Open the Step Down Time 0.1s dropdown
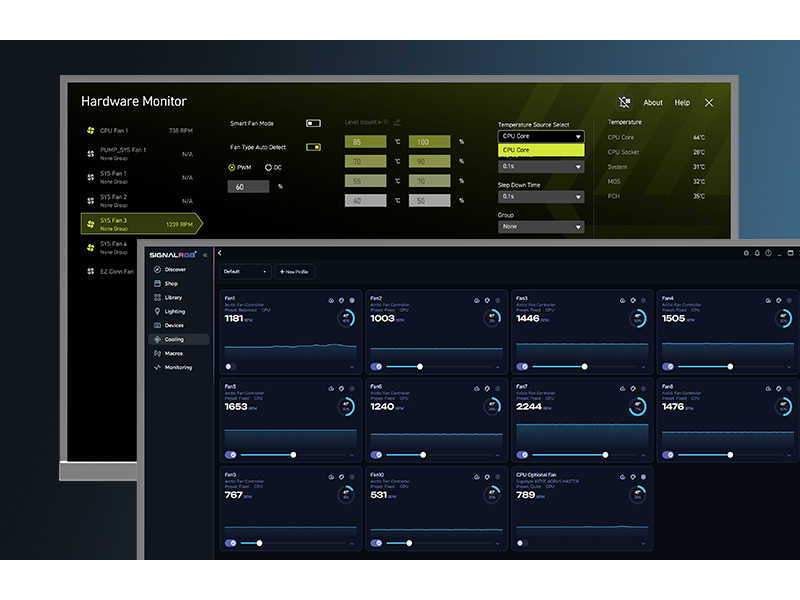 pyautogui.click(x=541, y=196)
